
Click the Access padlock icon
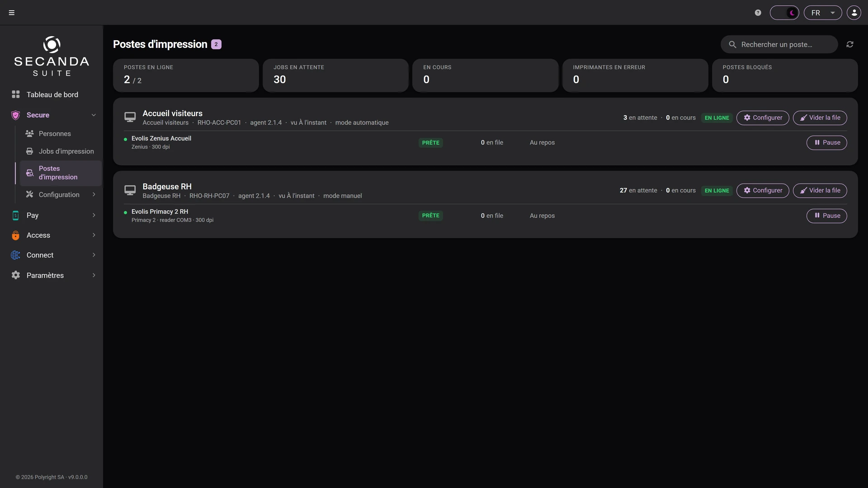pyautogui.click(x=16, y=235)
